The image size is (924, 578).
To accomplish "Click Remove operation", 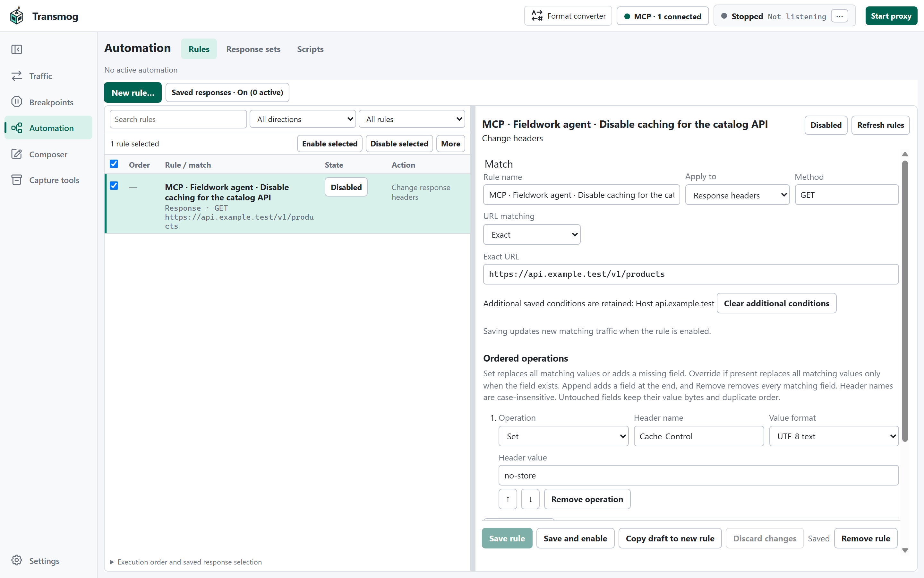I will [x=587, y=499].
